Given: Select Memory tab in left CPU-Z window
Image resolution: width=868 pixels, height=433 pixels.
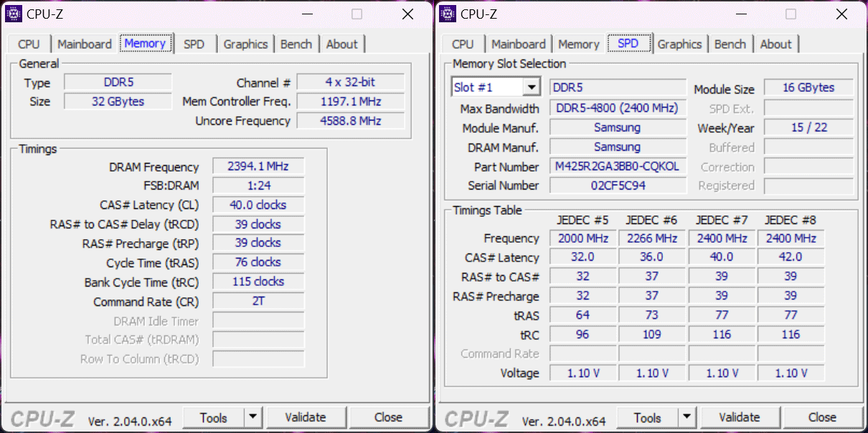Looking at the screenshot, I should (146, 43).
